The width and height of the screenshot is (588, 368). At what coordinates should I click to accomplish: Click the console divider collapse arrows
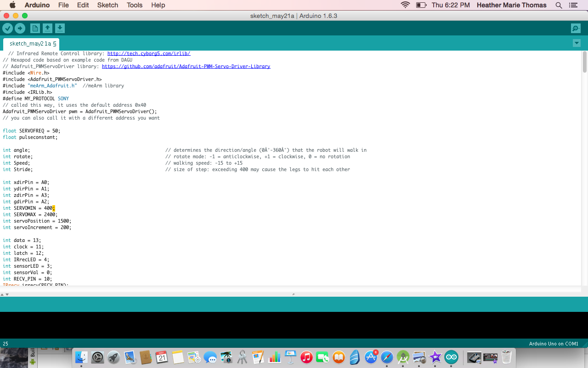pyautogui.click(x=6, y=294)
